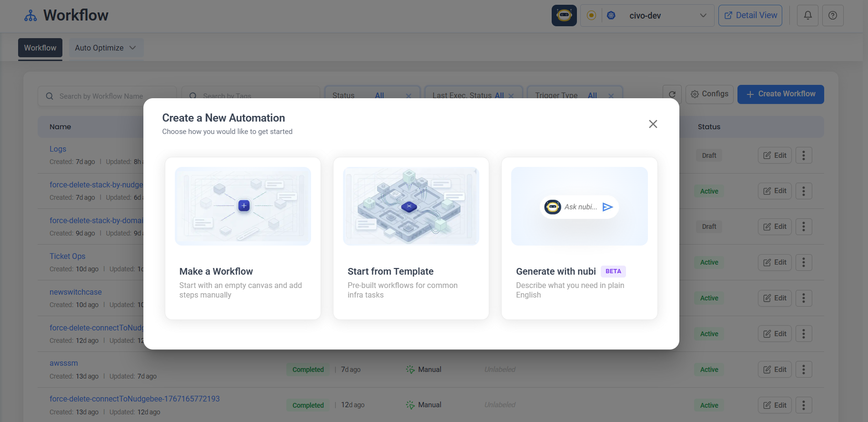Switch to the Workflow tab
This screenshot has height=422, width=868.
tap(40, 48)
